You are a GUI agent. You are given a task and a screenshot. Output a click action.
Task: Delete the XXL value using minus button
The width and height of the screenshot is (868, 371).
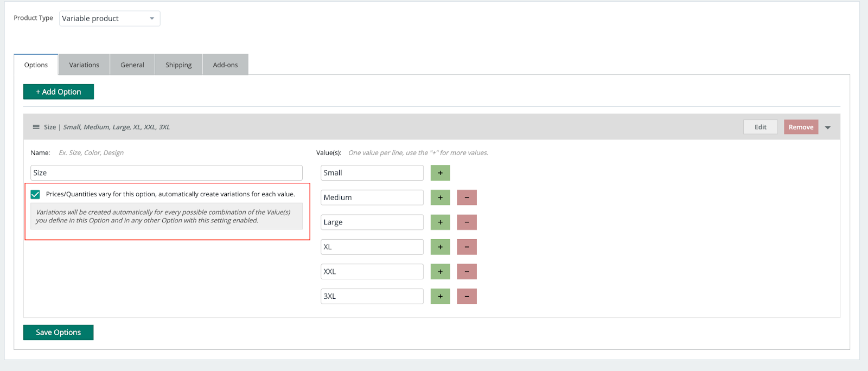pyautogui.click(x=467, y=272)
